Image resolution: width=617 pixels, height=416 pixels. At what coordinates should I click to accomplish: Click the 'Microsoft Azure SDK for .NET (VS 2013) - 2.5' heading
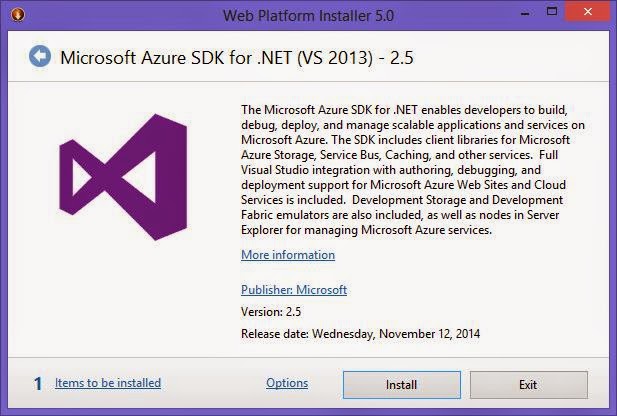(x=237, y=57)
